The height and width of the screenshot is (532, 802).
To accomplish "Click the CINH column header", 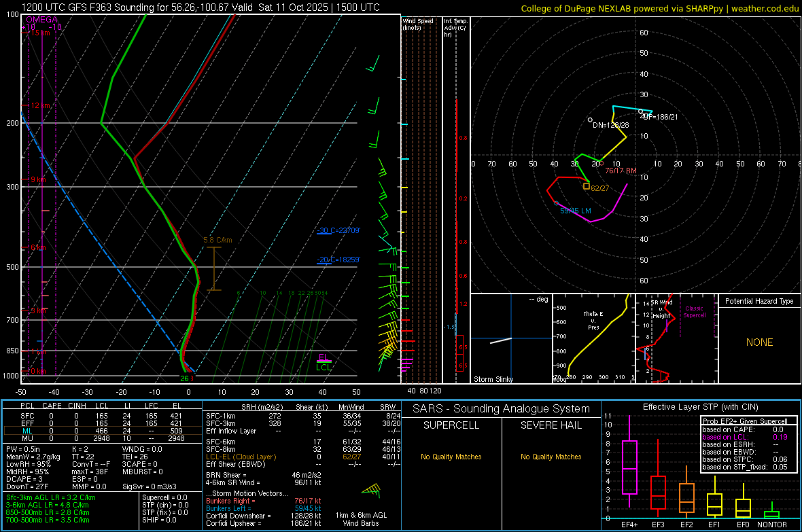I will (77, 406).
